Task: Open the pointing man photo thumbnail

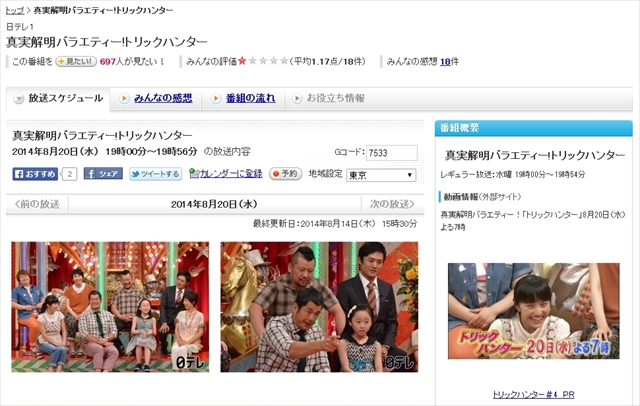Action: [319, 307]
